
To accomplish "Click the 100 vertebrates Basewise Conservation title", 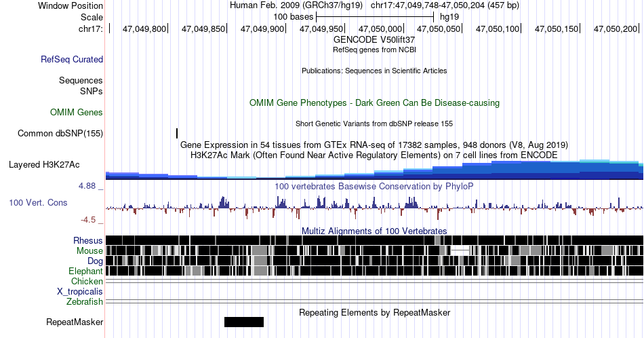I will [374, 186].
